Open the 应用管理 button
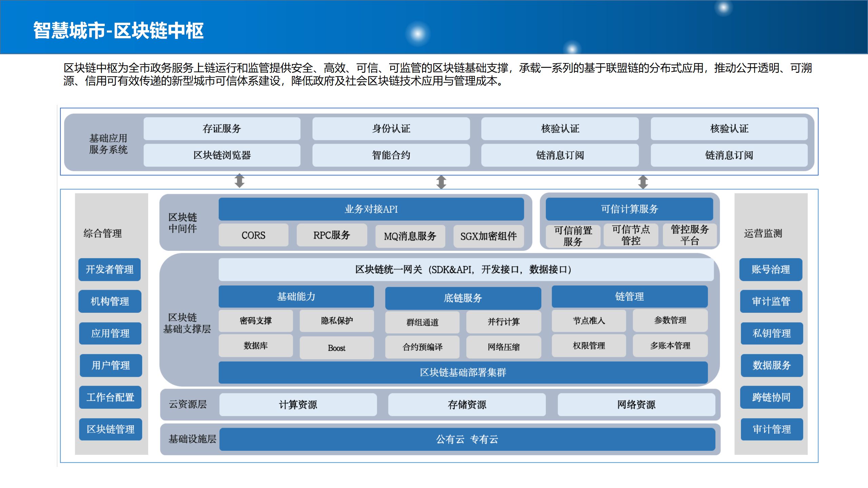 [x=110, y=333]
